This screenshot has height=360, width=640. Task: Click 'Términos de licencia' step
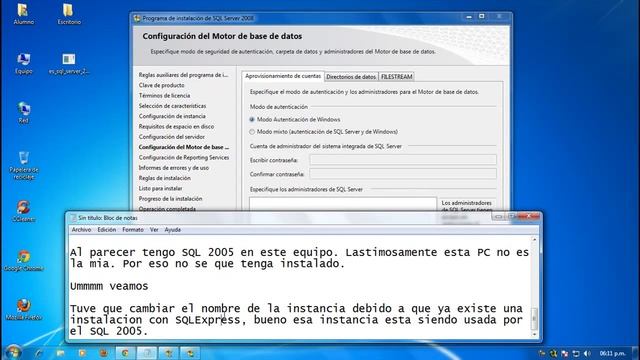[x=164, y=96]
